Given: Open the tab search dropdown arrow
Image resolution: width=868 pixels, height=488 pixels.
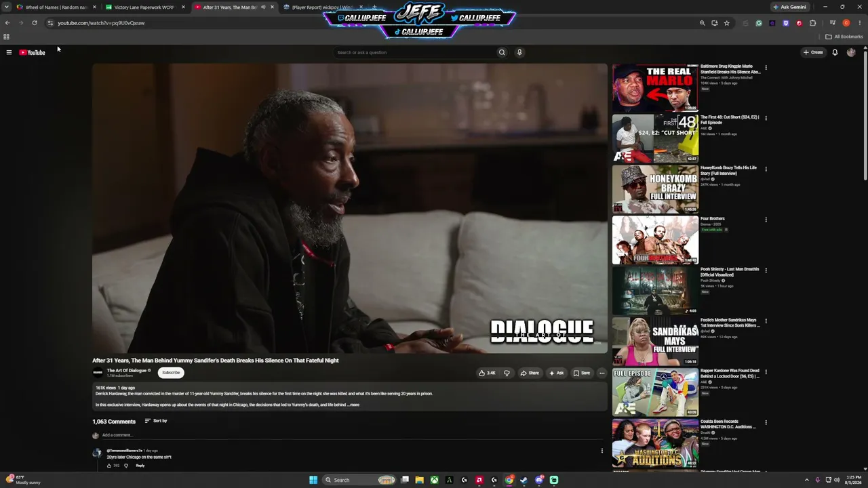Looking at the screenshot, I should 7,7.
